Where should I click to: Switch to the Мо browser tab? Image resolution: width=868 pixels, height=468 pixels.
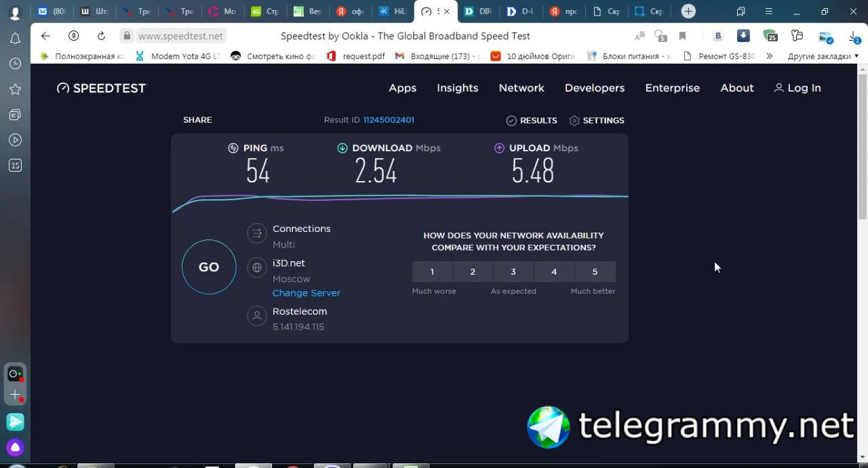click(x=222, y=12)
